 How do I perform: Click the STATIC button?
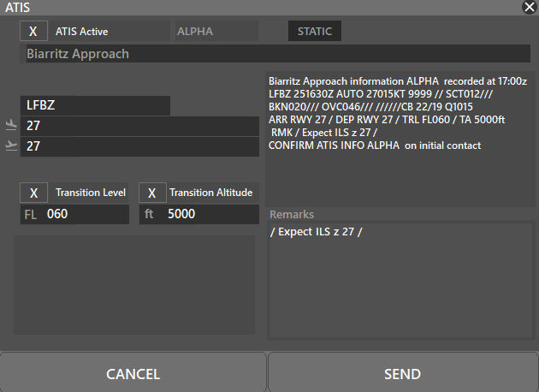click(x=315, y=31)
